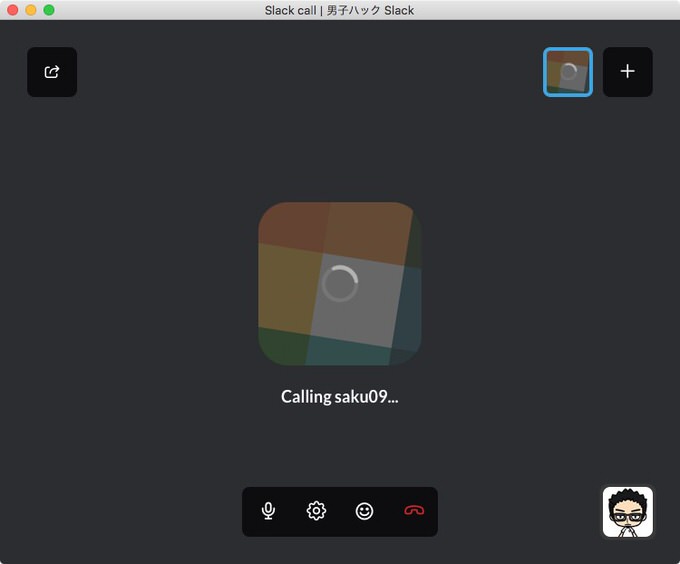Click the "Slack call | 男子ハック Slack" window title
Image resolution: width=680 pixels, height=564 pixels.
click(339, 10)
